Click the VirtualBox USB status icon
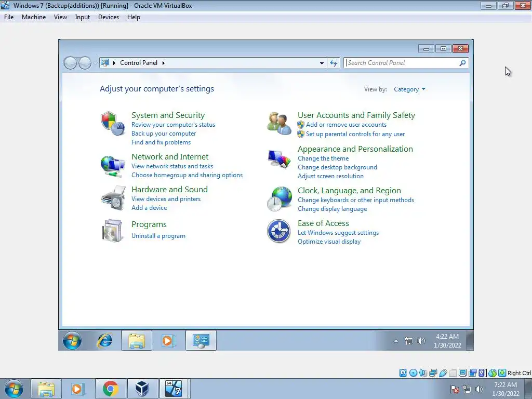The height and width of the screenshot is (399, 532). point(443,373)
